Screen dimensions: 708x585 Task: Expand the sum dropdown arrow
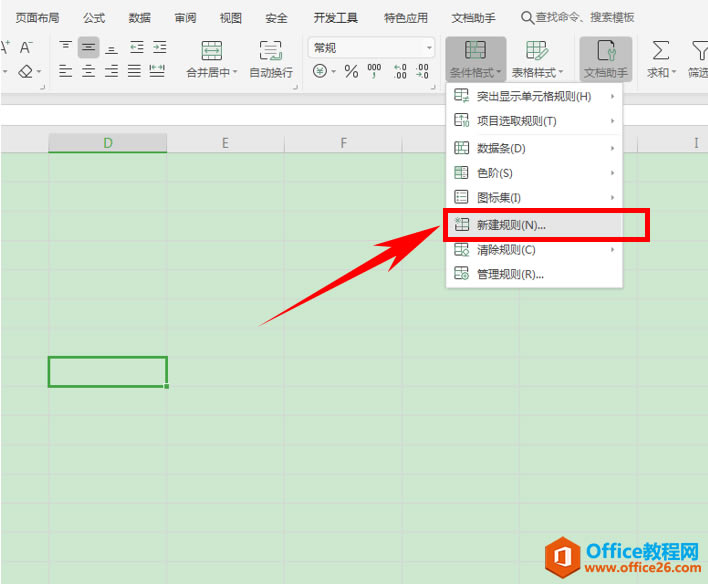(674, 72)
